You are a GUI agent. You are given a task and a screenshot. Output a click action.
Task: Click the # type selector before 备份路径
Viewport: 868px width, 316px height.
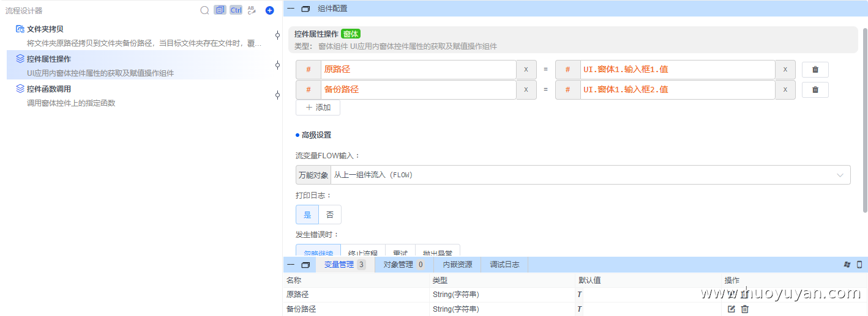coord(309,90)
